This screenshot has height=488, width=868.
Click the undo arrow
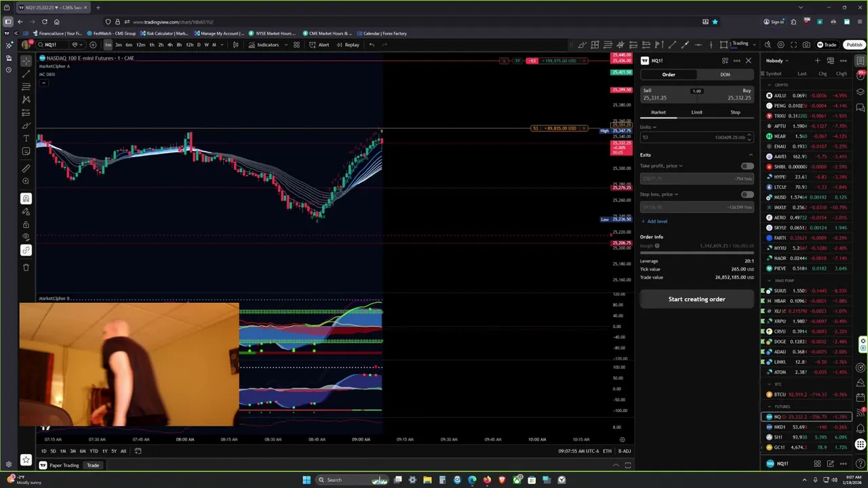point(372,45)
